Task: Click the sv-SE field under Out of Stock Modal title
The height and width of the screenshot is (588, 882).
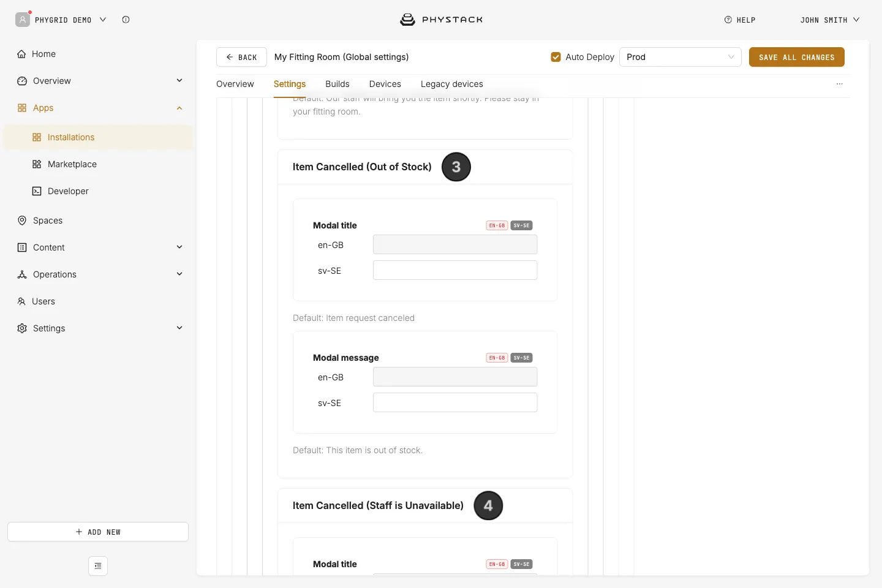Action: (x=455, y=270)
